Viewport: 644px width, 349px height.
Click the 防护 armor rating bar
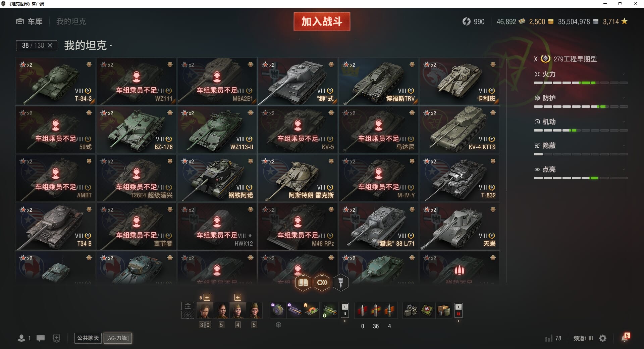tap(581, 107)
